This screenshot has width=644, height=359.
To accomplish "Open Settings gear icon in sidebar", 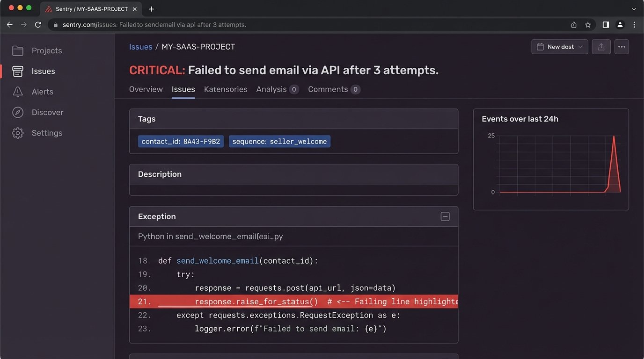I will (x=18, y=133).
